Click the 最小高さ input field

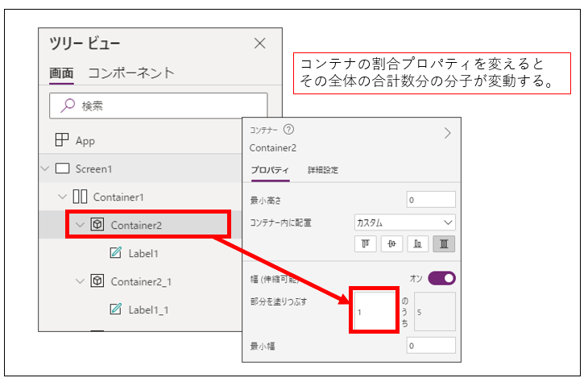(x=431, y=200)
